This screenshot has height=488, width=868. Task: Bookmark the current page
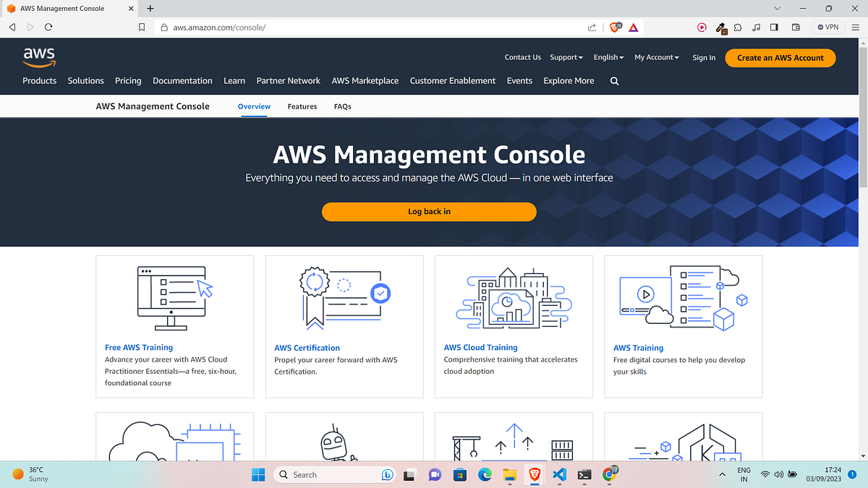[x=142, y=27]
